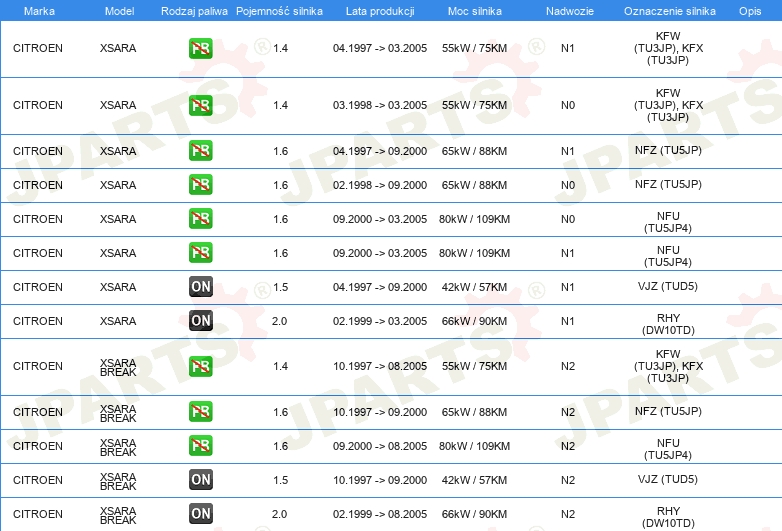Viewport: 782px width, 531px height.
Task: Click ON diesel icon in Xsara Break 2.0 row
Action: point(200,514)
